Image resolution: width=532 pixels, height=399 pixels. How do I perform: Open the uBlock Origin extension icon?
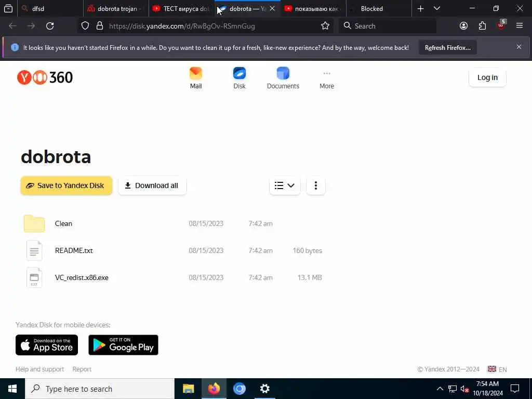[501, 25]
